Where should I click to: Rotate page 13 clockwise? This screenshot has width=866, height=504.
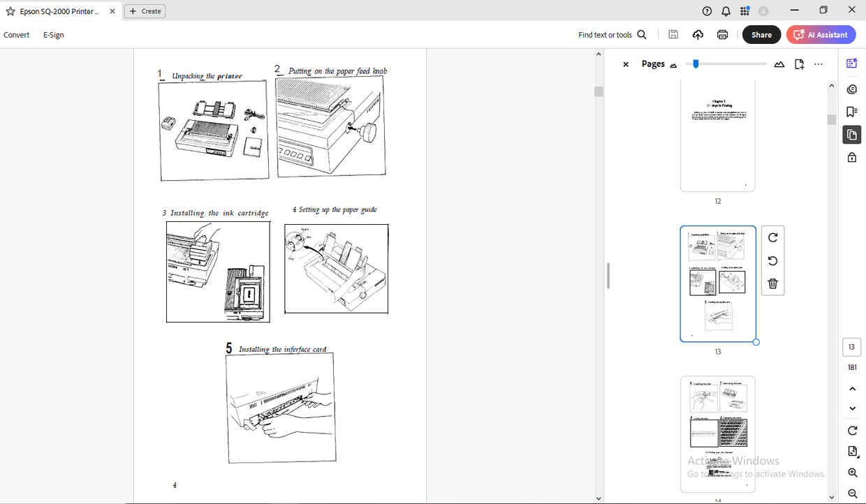(x=772, y=237)
